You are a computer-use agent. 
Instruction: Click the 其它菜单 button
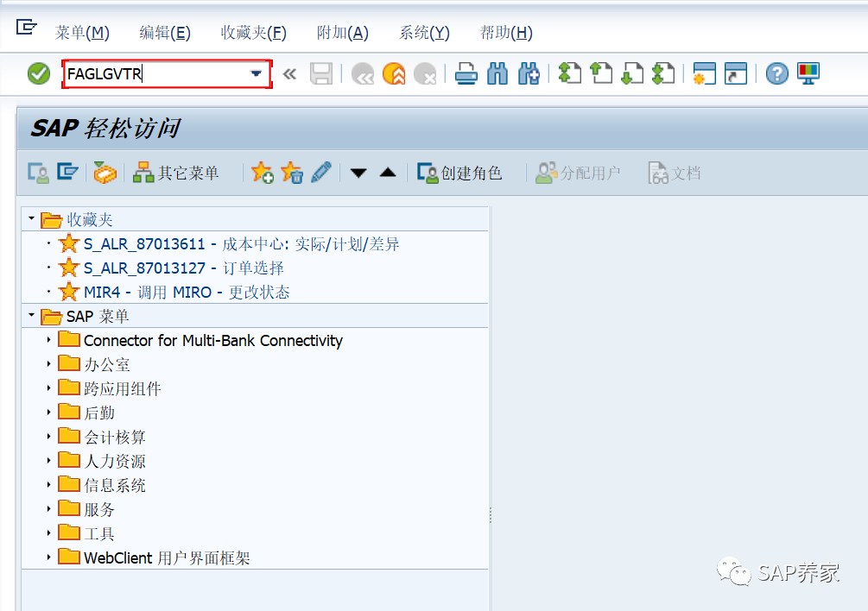(176, 173)
